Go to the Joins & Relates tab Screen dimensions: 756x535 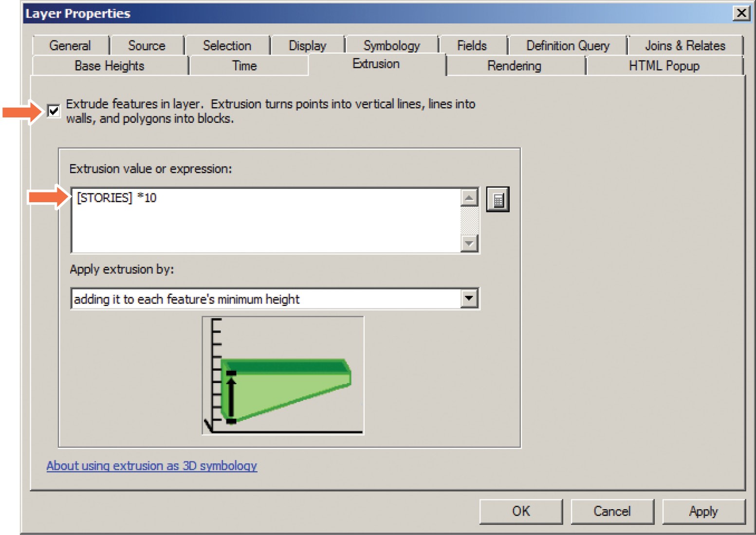pyautogui.click(x=685, y=46)
